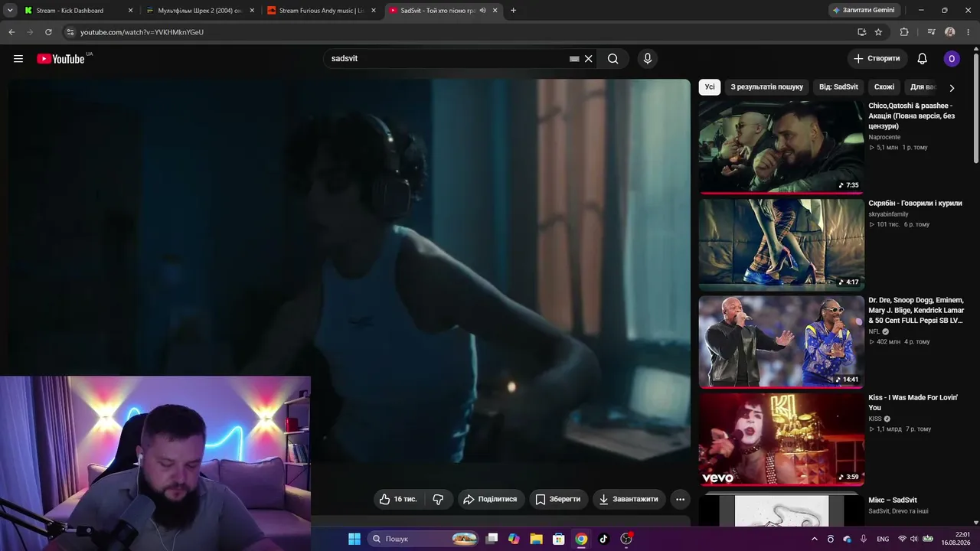Close the Stream - Kick Dashboard tab
This screenshot has width=980, height=551.
coord(130,11)
